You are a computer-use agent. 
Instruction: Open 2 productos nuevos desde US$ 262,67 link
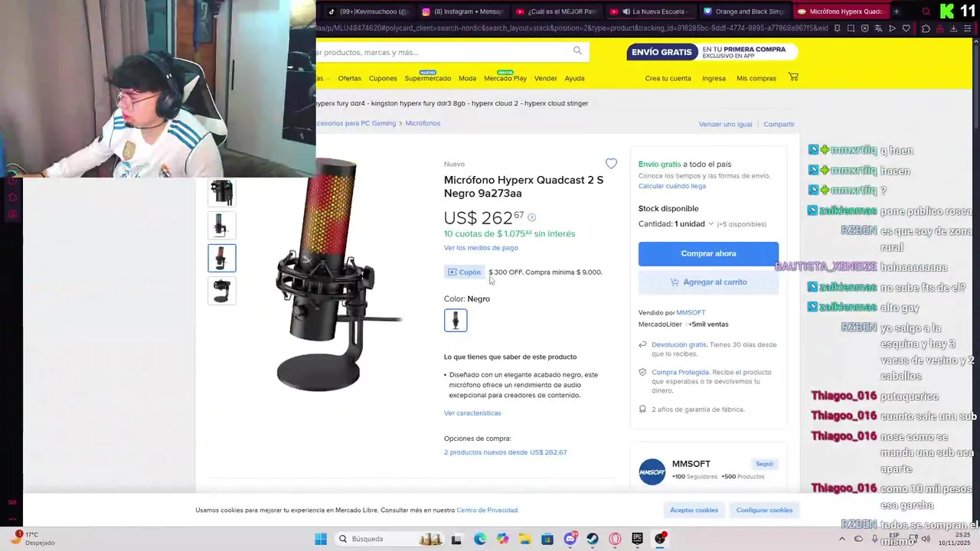pos(505,452)
